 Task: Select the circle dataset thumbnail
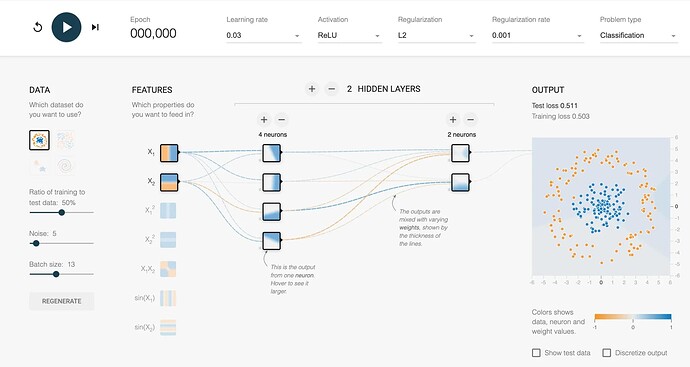tap(39, 140)
